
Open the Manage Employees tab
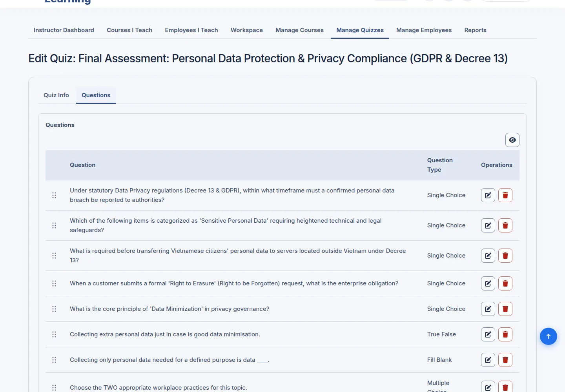tap(424, 30)
